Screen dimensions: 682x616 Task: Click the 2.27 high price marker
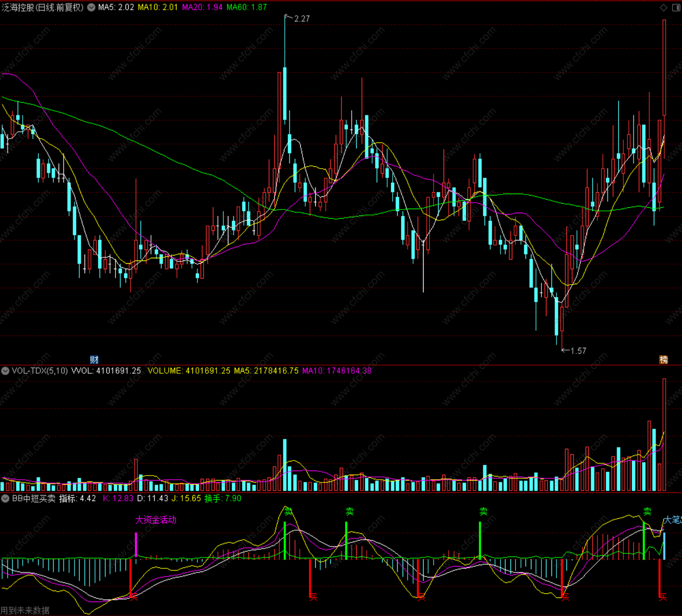click(302, 19)
